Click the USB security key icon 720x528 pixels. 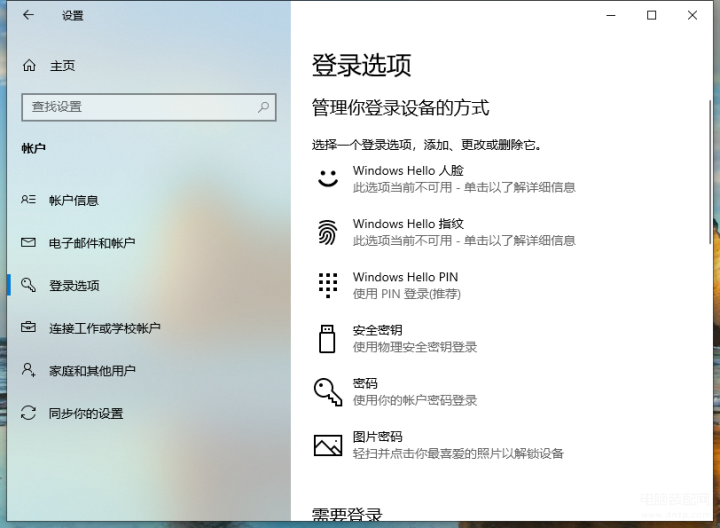327,338
